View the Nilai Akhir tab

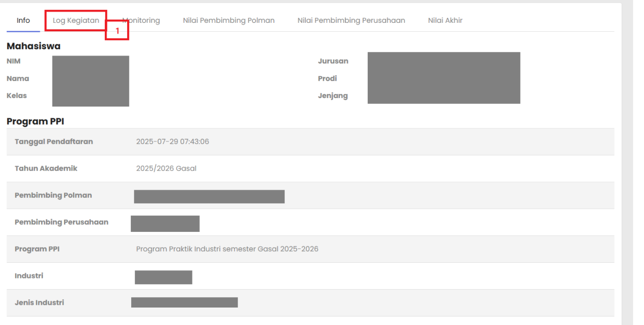pyautogui.click(x=445, y=21)
